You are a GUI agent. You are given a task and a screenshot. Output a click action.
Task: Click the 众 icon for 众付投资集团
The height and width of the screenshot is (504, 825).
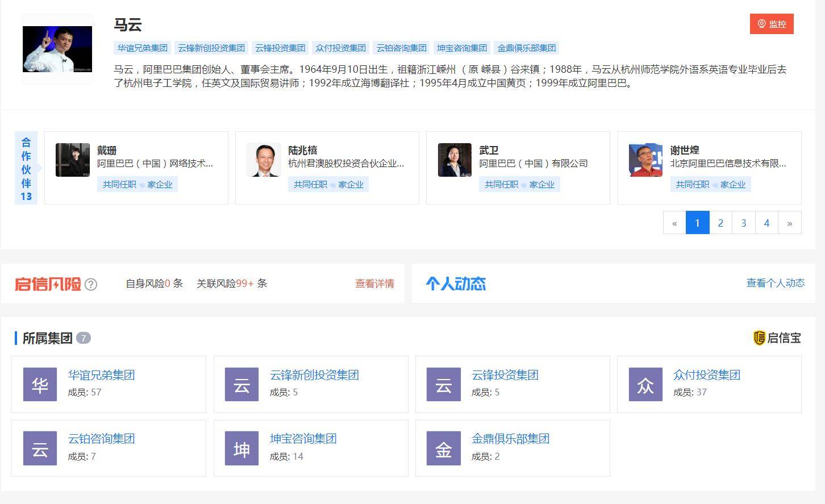tap(645, 384)
